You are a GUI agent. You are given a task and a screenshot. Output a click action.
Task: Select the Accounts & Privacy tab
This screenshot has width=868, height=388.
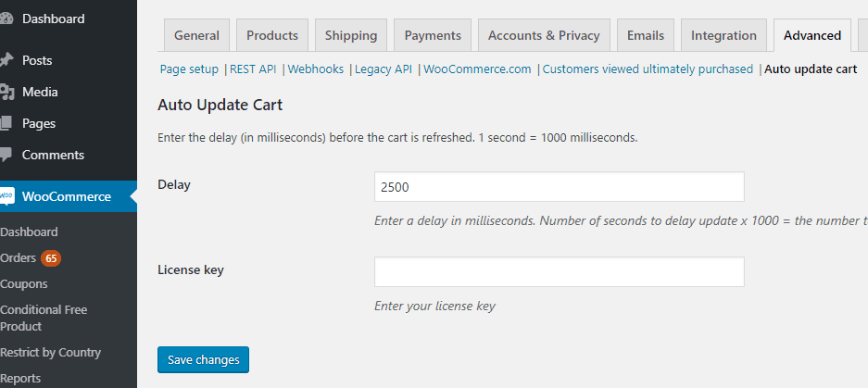click(544, 35)
